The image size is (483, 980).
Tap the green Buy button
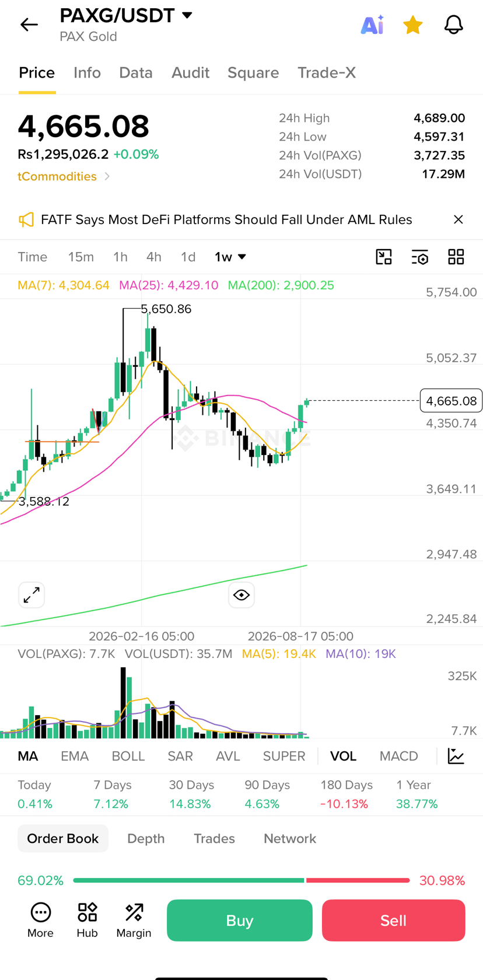point(240,921)
